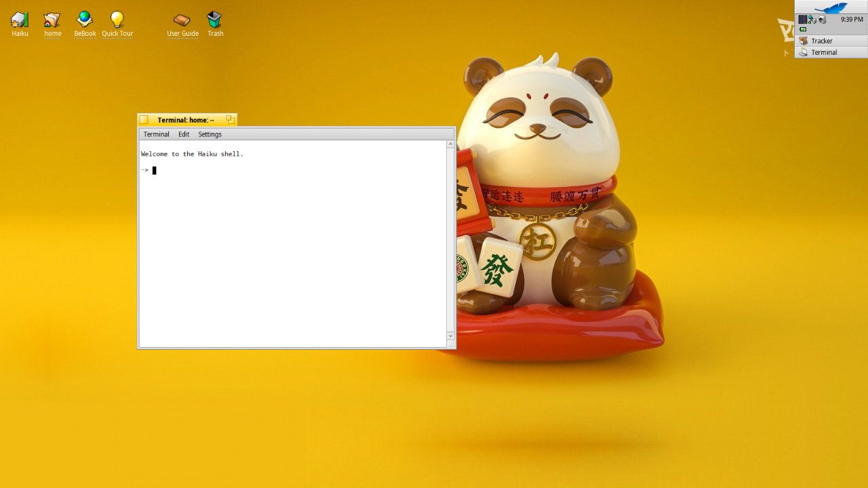Click the workspaces switcher tray icon
Screen dimensions: 868x488
pos(803,20)
